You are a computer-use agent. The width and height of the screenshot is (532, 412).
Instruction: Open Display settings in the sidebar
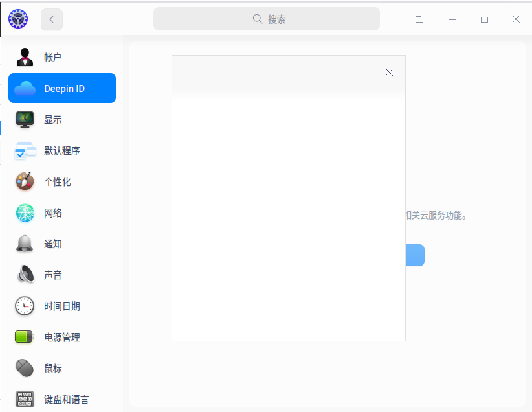[52, 119]
